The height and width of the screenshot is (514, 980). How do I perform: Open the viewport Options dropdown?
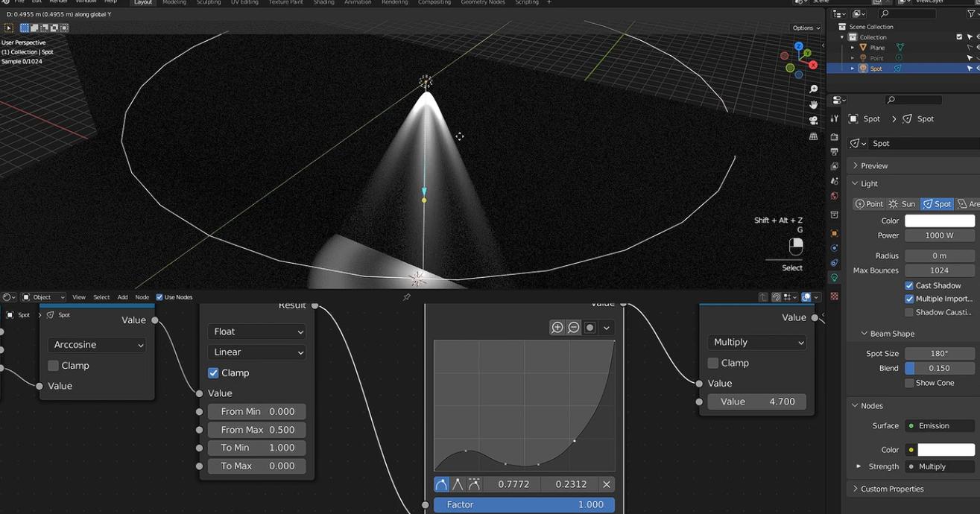pyautogui.click(x=806, y=28)
